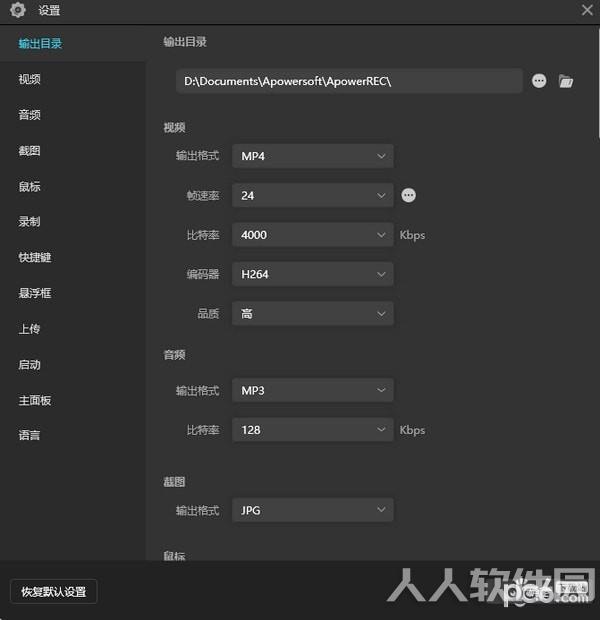Click the more options icon next to the frame rate
The height and width of the screenshot is (620, 600).
coord(409,195)
